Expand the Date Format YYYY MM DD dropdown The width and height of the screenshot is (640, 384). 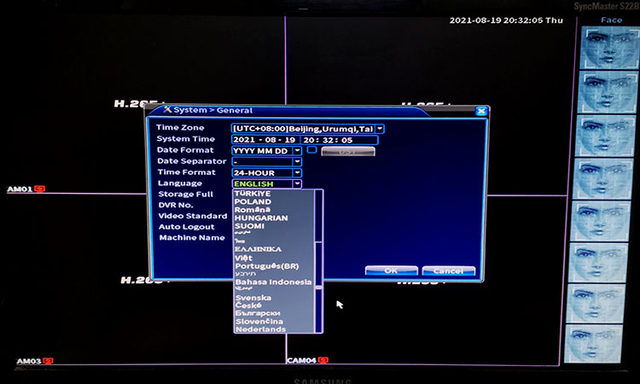298,151
